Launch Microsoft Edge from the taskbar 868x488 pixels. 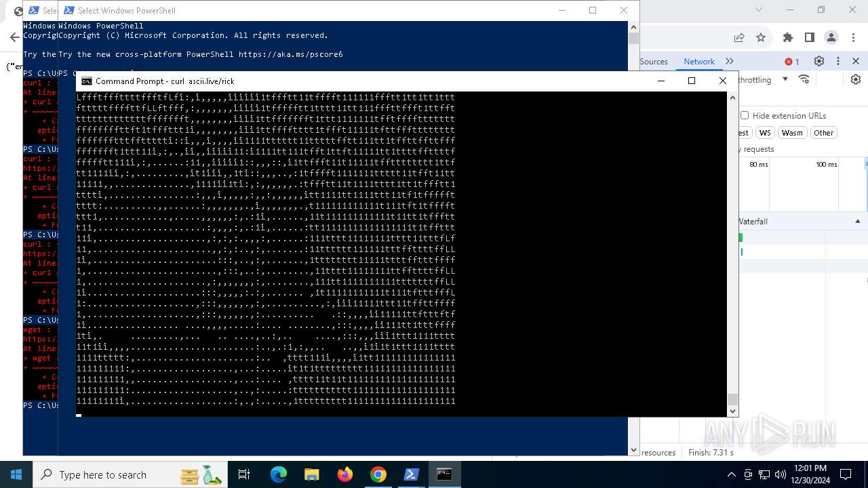[x=279, y=474]
